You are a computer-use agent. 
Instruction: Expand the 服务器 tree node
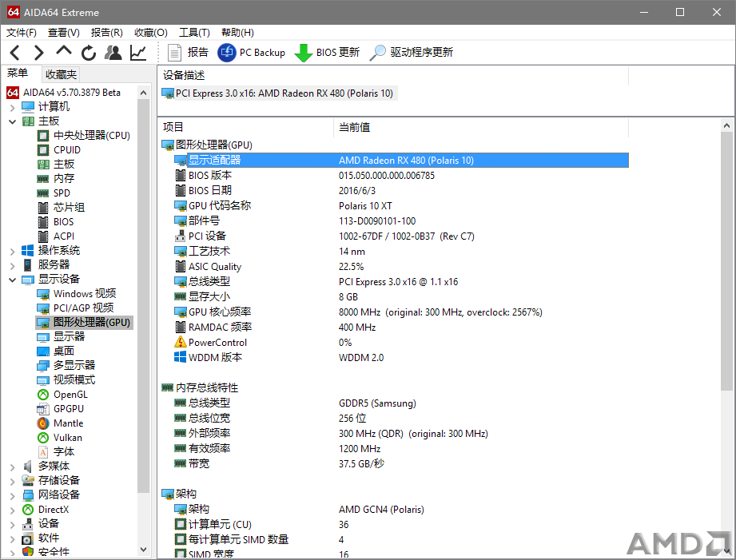coord(12,266)
